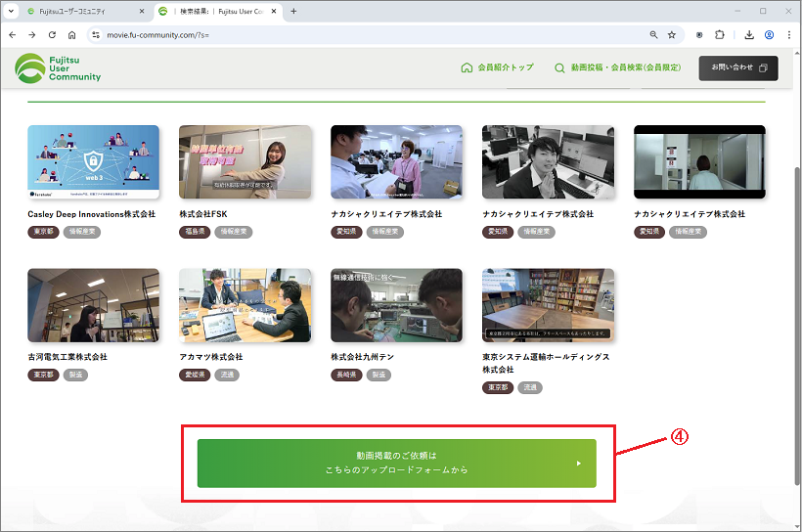Image resolution: width=802 pixels, height=532 pixels.
Task: Reload the current page
Action: [52, 35]
